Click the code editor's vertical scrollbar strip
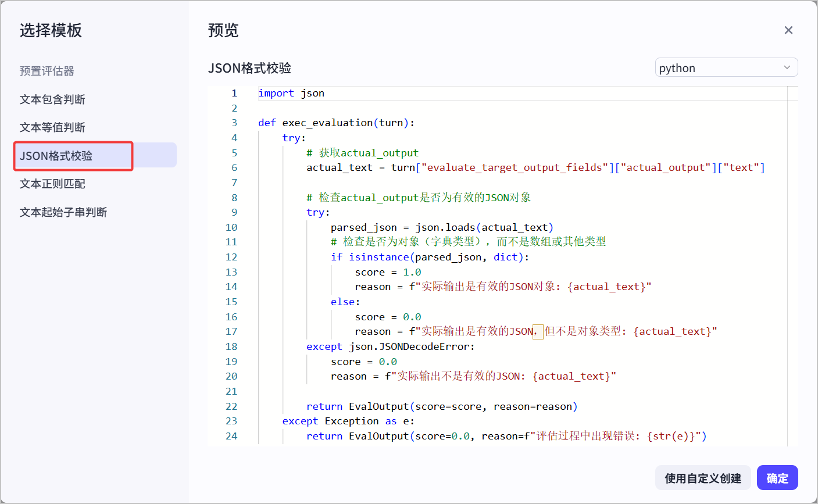This screenshot has width=818, height=504. [x=793, y=266]
